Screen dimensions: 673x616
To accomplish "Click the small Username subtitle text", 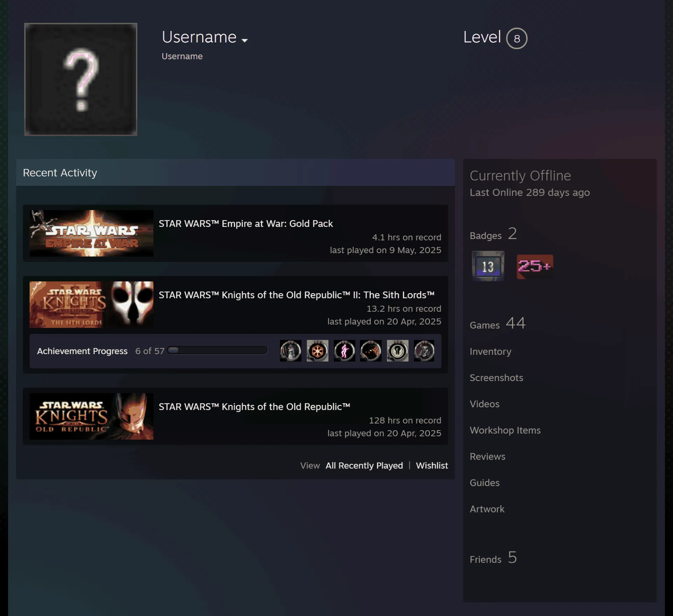I will point(182,56).
